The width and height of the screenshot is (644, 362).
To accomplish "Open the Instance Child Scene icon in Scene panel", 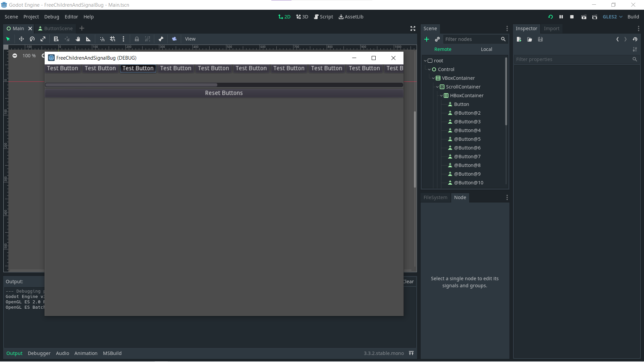I will click(x=437, y=39).
